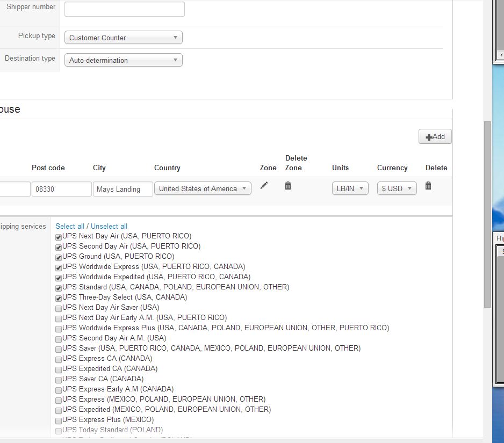This screenshot has width=504, height=443.
Task: Click the page vertical scrollbar thumb
Action: 487,214
